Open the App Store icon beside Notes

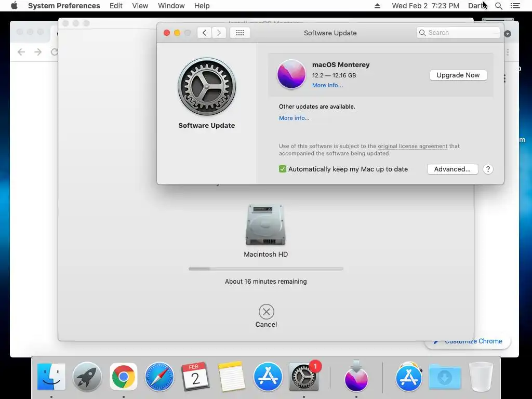click(x=268, y=377)
